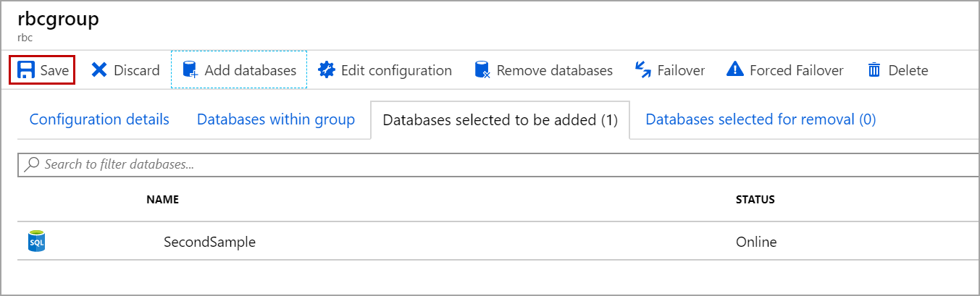Screen dimensions: 980x296
Task: Focus the Search to filter databases field
Action: (435, 164)
